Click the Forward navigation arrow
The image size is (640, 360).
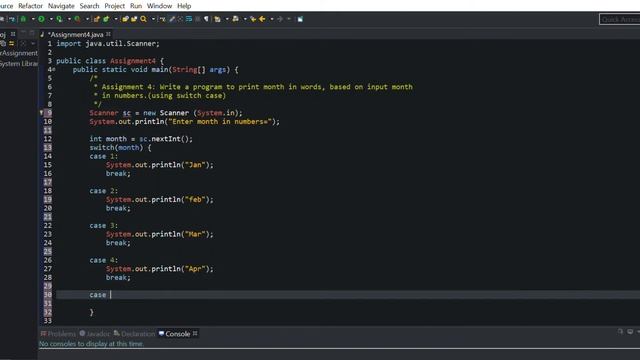click(x=280, y=19)
